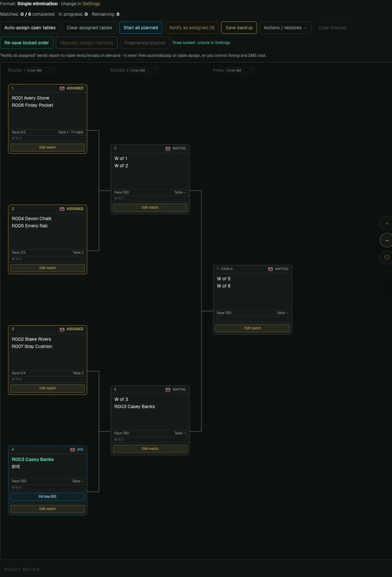Click W of 3 in match 6
The height and width of the screenshot is (577, 392).
click(121, 400)
